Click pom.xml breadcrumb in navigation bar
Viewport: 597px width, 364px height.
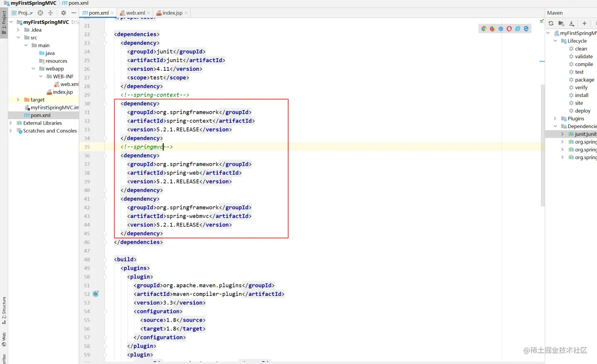76,3
